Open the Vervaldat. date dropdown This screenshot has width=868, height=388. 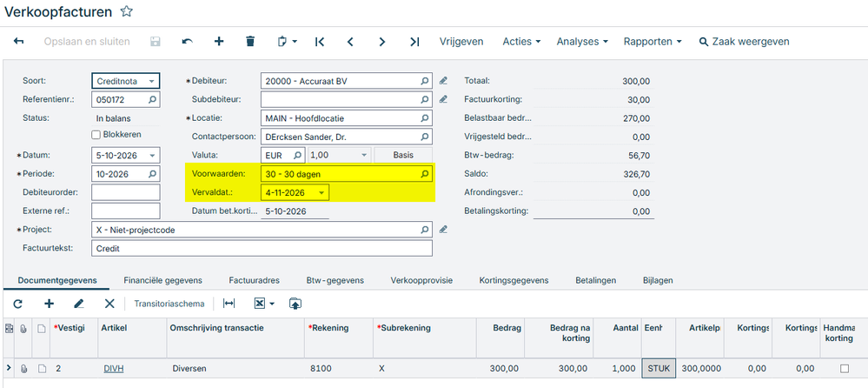pos(321,192)
